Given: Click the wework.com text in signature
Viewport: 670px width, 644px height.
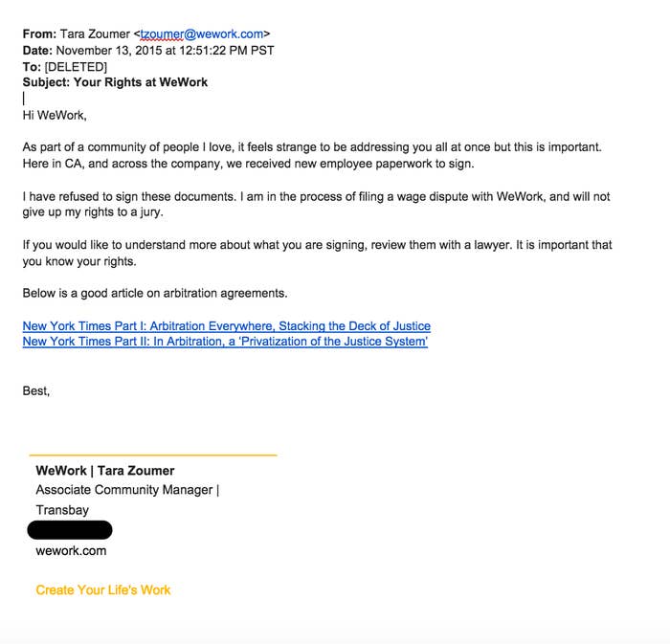Looking at the screenshot, I should click(x=71, y=551).
